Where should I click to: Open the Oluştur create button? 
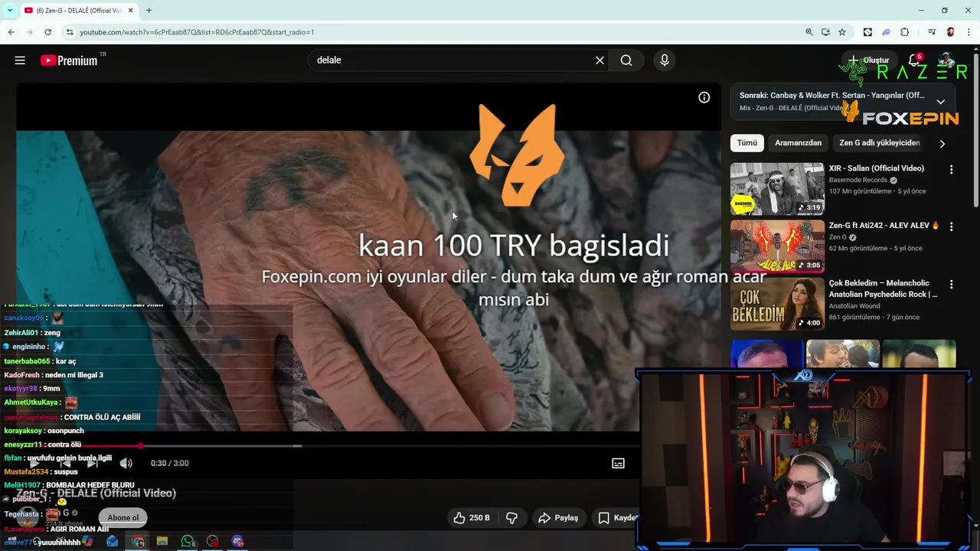(868, 60)
